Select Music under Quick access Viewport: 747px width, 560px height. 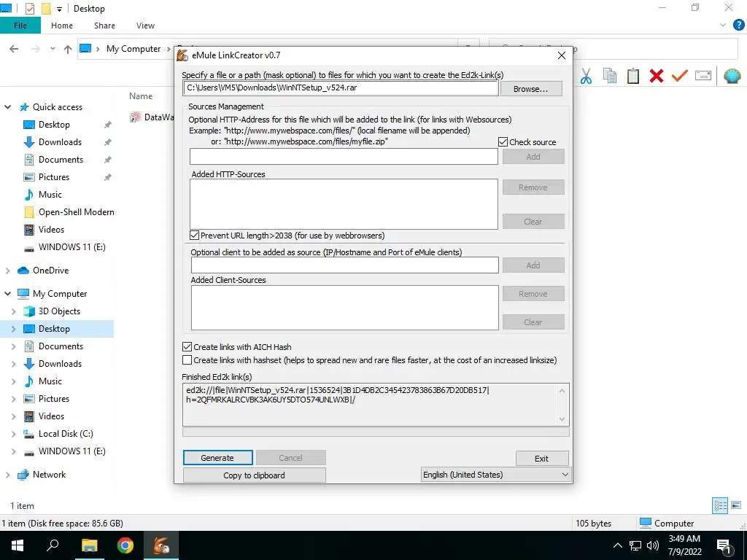pos(50,194)
